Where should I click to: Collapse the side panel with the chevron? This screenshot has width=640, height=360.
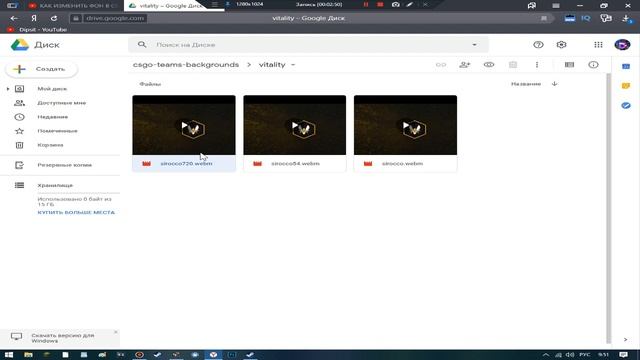coord(625,339)
